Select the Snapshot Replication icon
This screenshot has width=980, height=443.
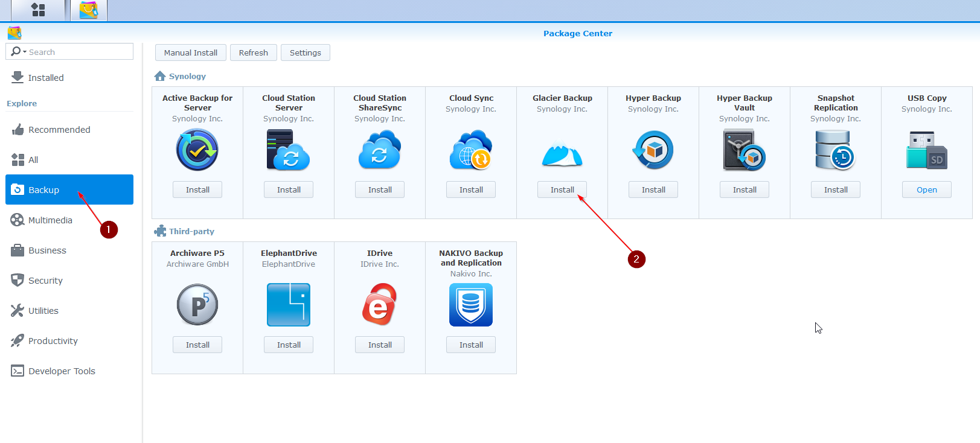[x=836, y=150]
